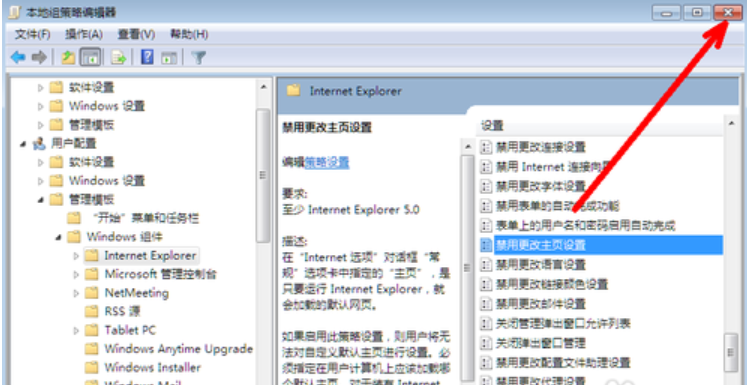Open the blue Help question mark icon
Screen dimensions: 747x385
pyautogui.click(x=147, y=58)
